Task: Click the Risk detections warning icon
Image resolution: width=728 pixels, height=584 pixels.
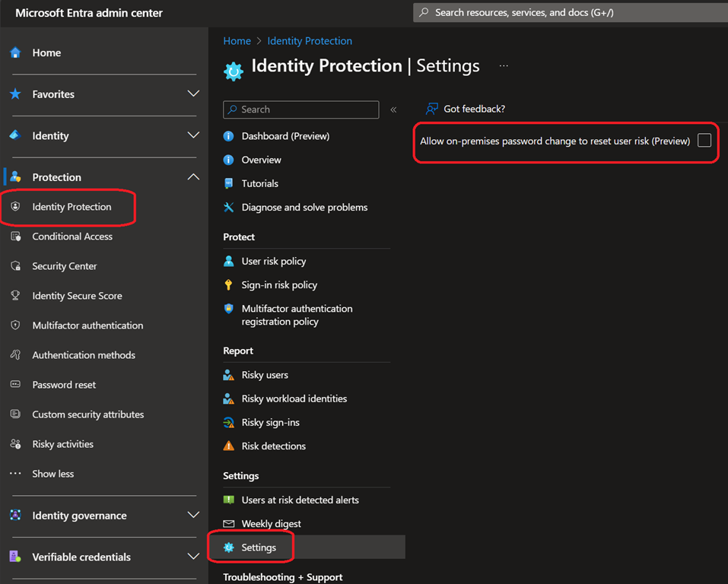Action: coord(230,446)
